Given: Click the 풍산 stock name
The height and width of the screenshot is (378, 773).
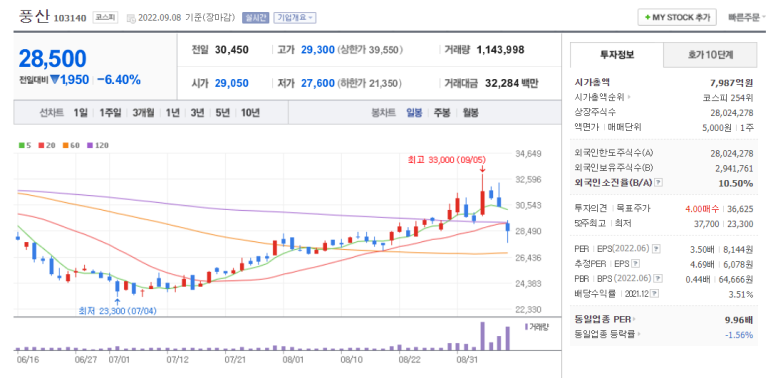Looking at the screenshot, I should pyautogui.click(x=34, y=16).
